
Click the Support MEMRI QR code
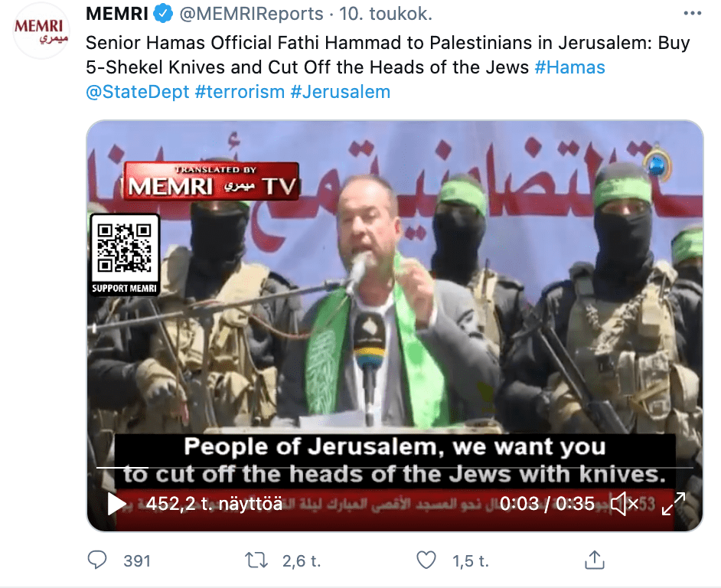point(125,254)
